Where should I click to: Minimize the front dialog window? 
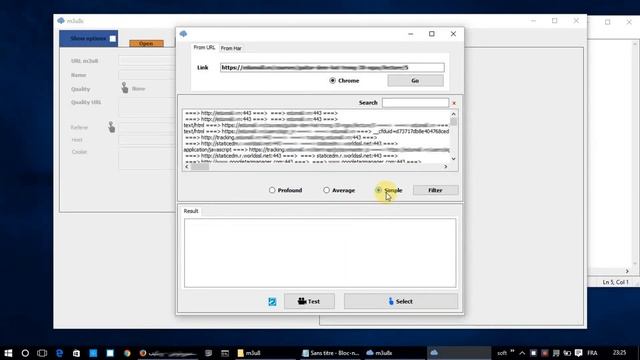(x=411, y=34)
